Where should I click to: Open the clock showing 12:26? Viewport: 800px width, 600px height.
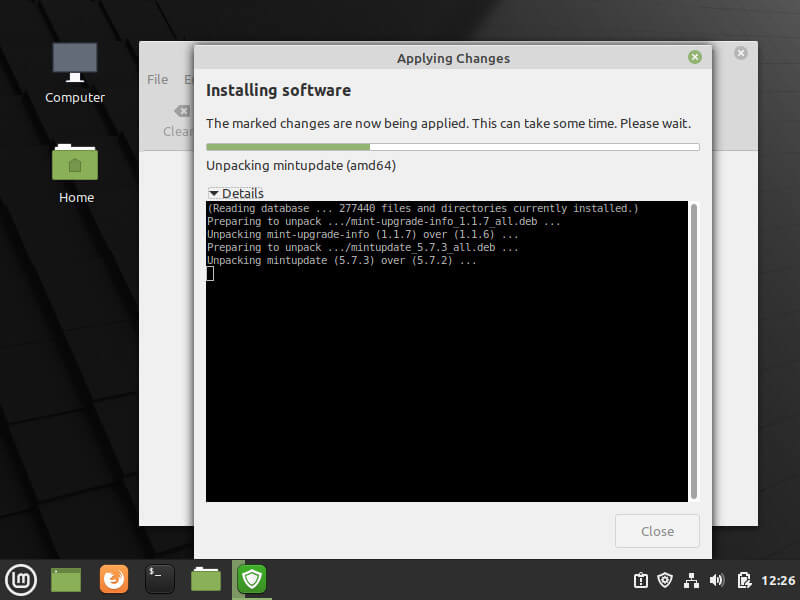[x=778, y=580]
